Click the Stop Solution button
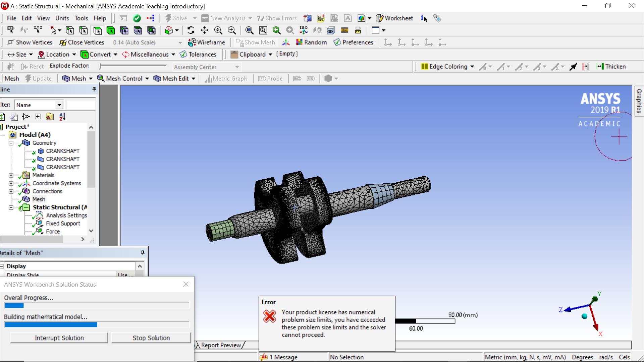Screen dimensions: 644x362 [151, 338]
